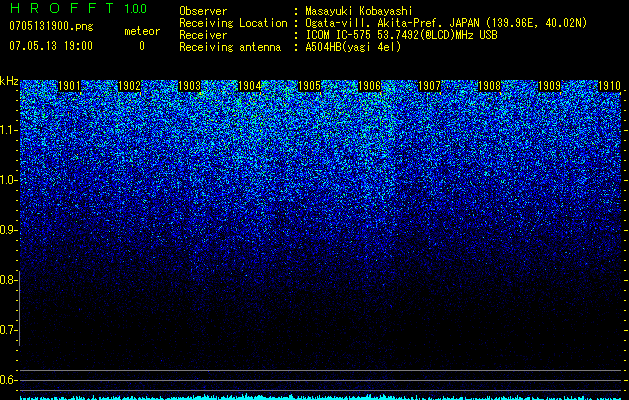Click the 1901 time marker

(x=69, y=86)
